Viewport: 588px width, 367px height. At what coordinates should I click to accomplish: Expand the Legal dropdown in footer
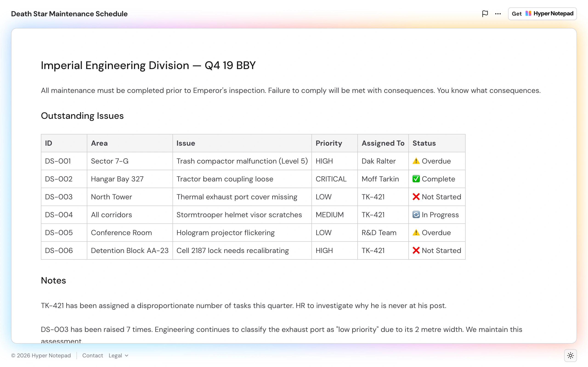[x=118, y=356]
